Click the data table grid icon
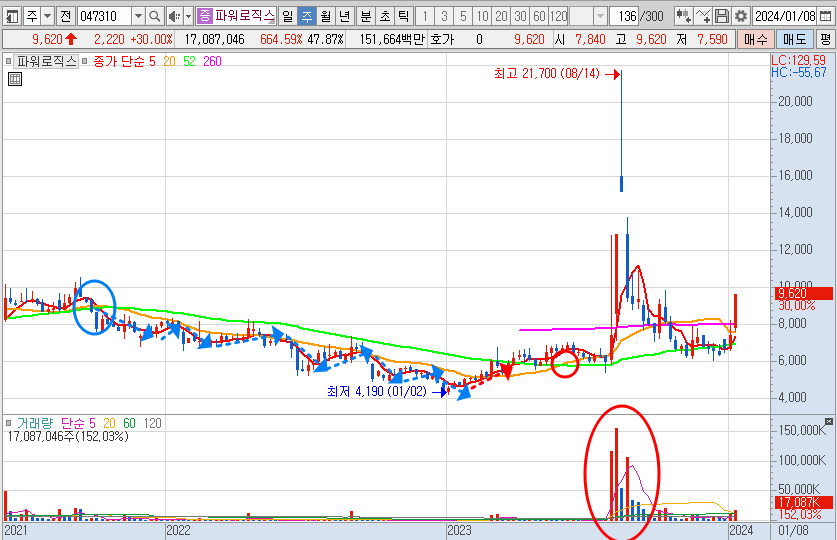 [15, 80]
